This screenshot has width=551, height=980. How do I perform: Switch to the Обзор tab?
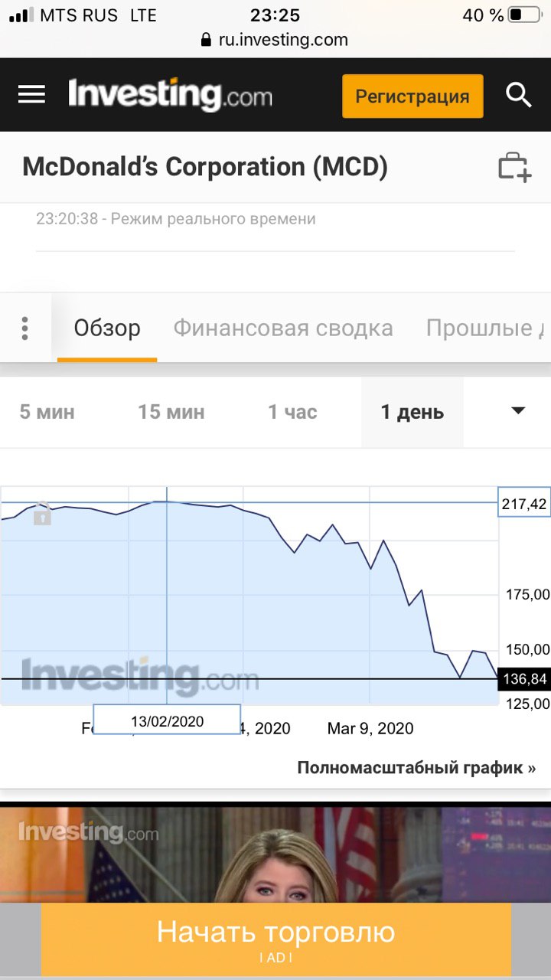coord(107,328)
